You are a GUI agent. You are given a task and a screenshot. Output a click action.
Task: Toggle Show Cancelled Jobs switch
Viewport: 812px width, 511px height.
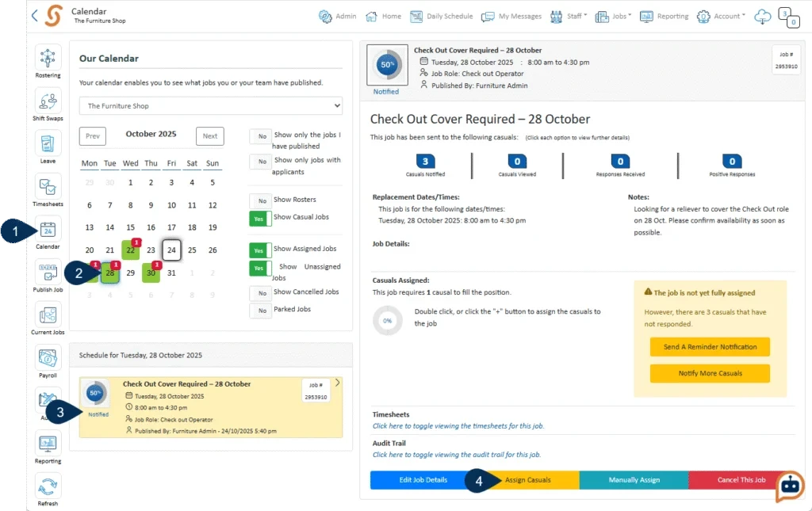tap(260, 293)
